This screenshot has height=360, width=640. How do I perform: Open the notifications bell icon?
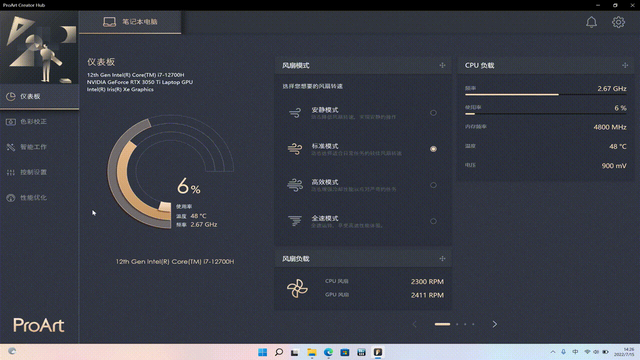(591, 22)
